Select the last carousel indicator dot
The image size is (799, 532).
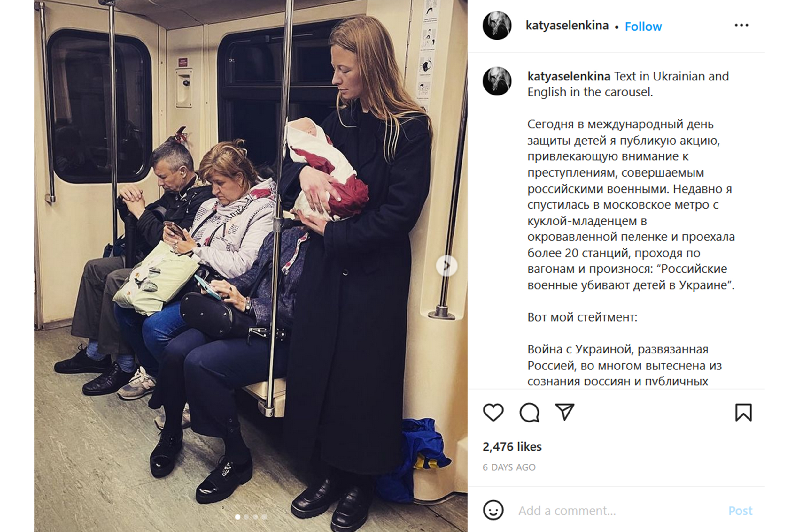[x=264, y=517]
